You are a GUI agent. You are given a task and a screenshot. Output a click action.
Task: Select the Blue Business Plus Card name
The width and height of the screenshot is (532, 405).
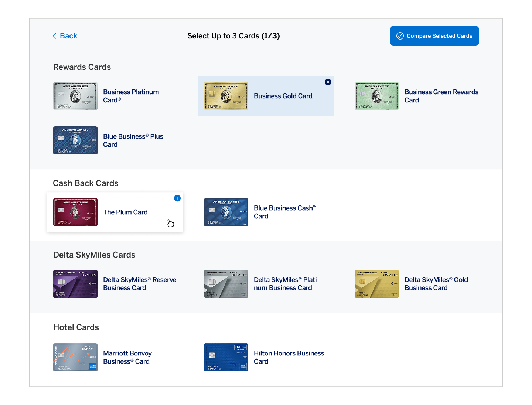133,140
